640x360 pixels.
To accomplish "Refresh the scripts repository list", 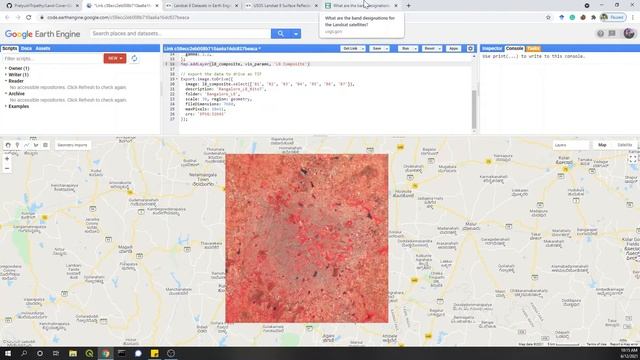I will coord(134,58).
